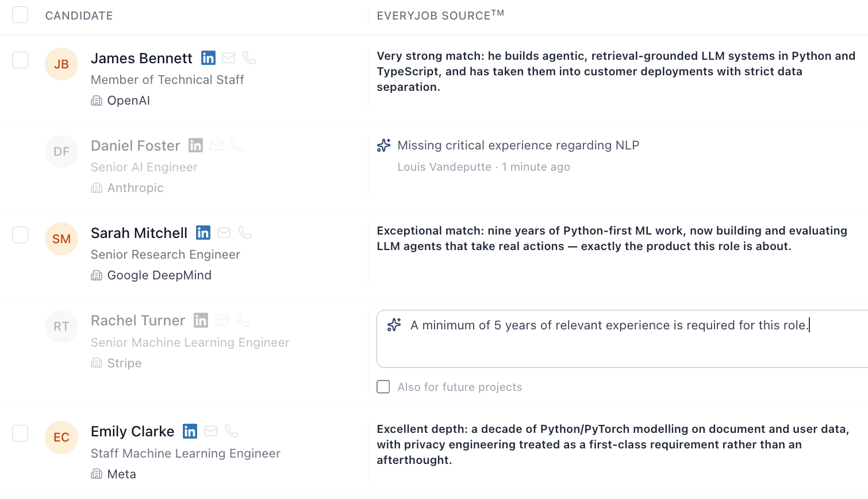Open Rachel Turner's LinkedIn icon
The height and width of the screenshot is (499, 868).
(x=201, y=320)
